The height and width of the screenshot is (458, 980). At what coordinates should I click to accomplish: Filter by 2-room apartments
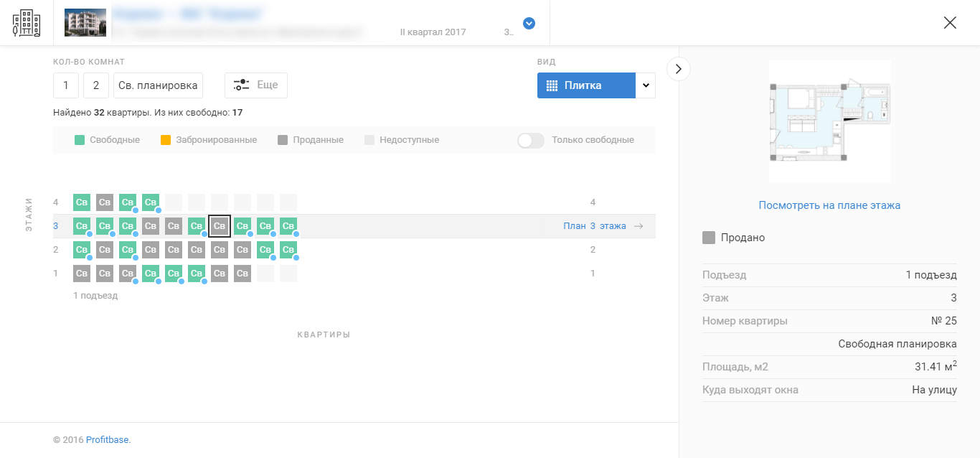96,85
